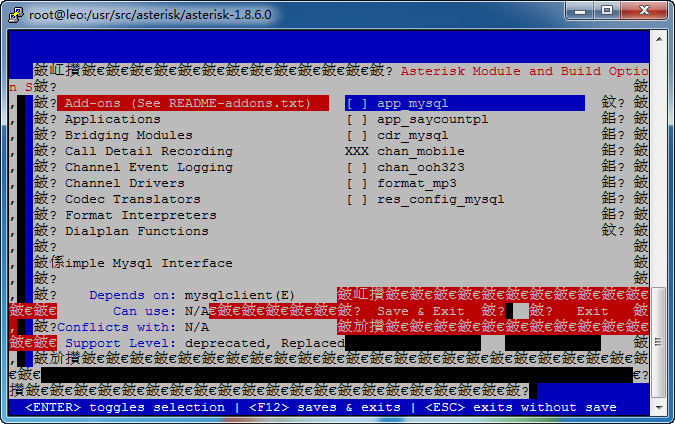Minimize the PuTTY window
Image resolution: width=675 pixels, height=424 pixels.
coord(580,10)
